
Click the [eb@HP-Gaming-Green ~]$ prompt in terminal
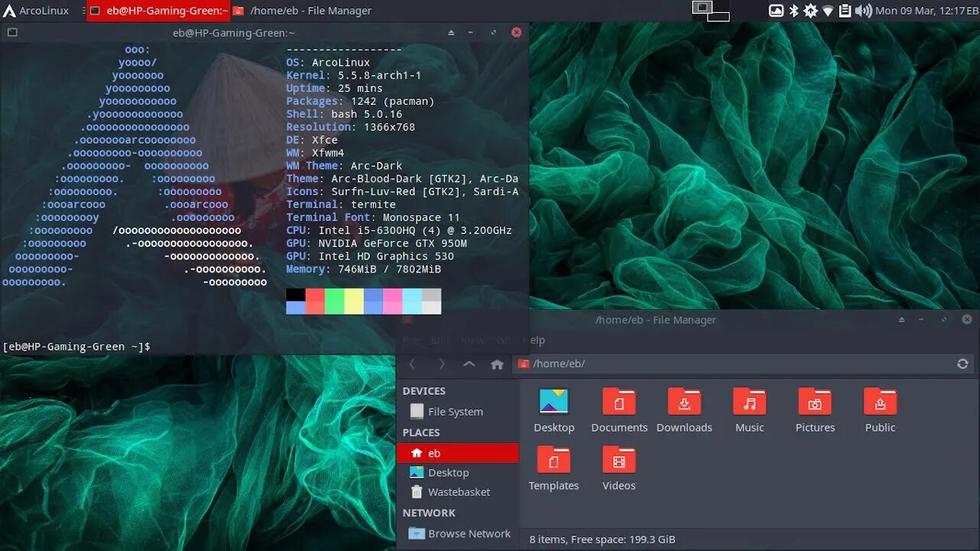[x=76, y=347]
